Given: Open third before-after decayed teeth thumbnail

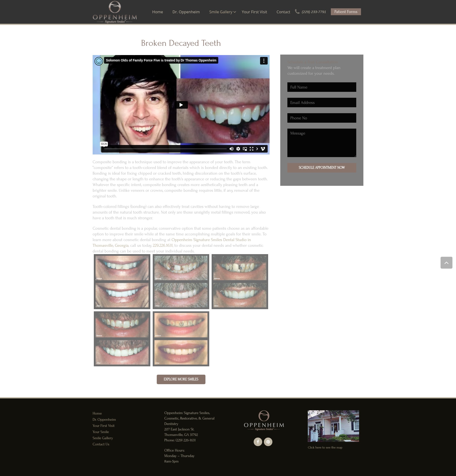Looking at the screenshot, I should click(x=240, y=281).
